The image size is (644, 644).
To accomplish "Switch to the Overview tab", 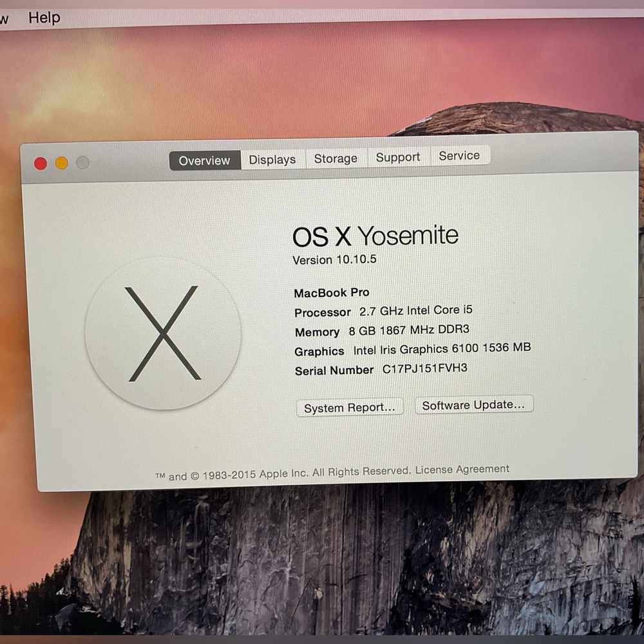I will click(x=205, y=160).
